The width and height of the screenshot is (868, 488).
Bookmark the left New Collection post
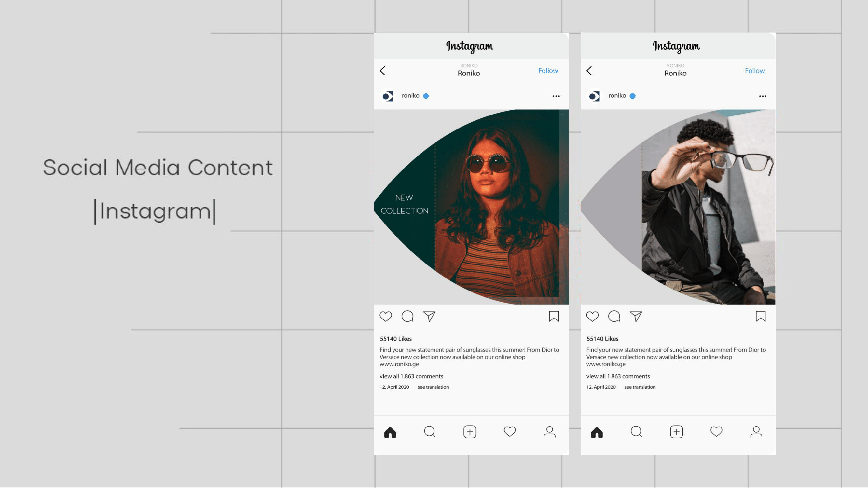554,316
